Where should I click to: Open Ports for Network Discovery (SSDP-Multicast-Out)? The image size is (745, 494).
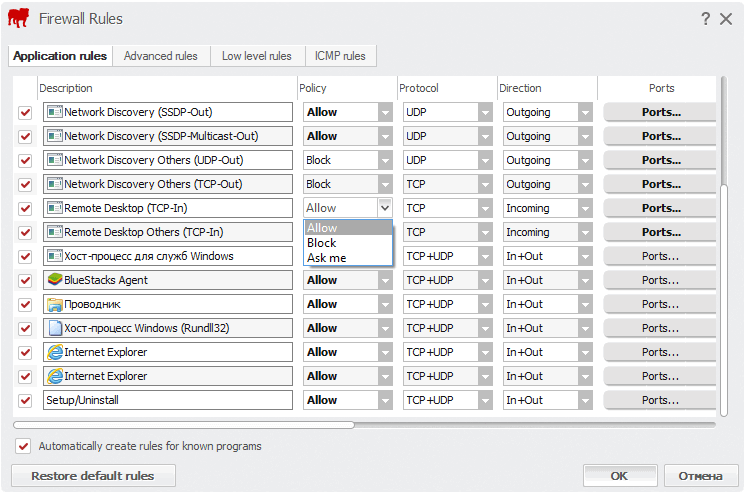point(660,136)
